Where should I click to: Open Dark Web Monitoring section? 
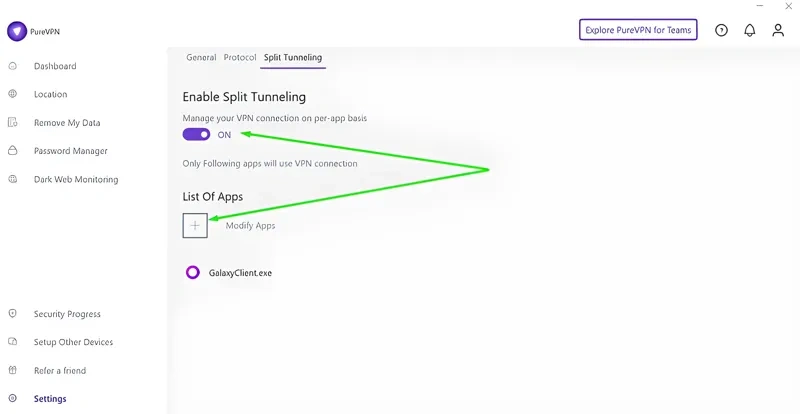(76, 179)
